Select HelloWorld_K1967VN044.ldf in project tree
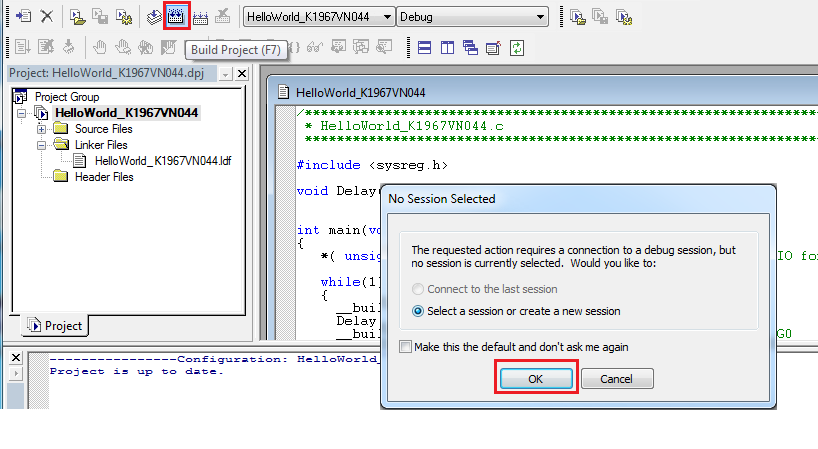 point(162,161)
